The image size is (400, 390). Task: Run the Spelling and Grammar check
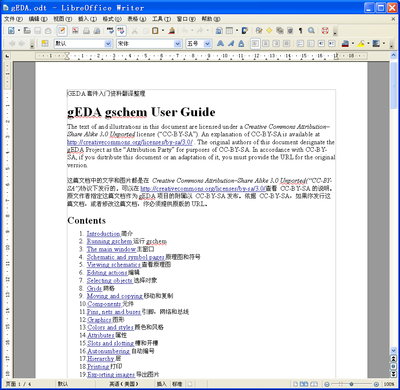pos(110,31)
